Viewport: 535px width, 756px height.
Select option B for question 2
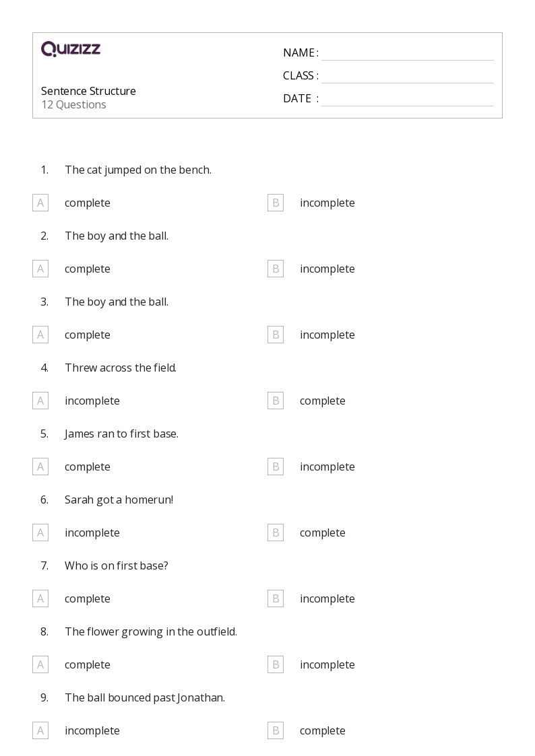(276, 269)
